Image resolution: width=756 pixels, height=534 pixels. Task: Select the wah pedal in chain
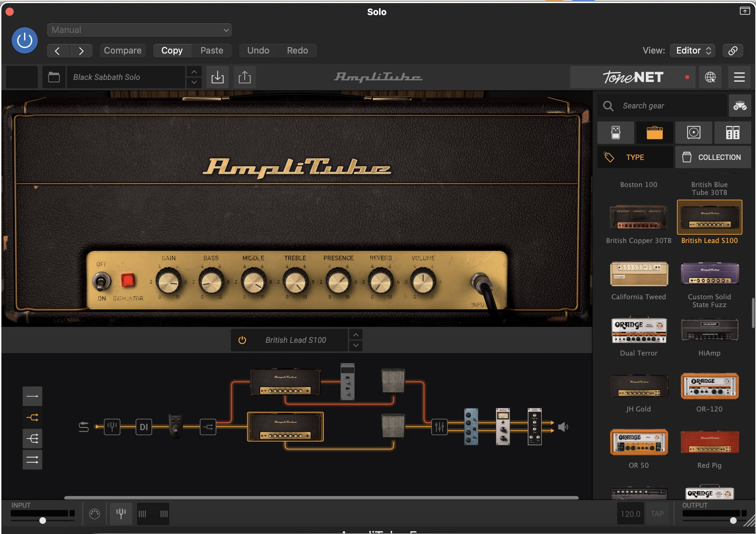click(x=176, y=426)
